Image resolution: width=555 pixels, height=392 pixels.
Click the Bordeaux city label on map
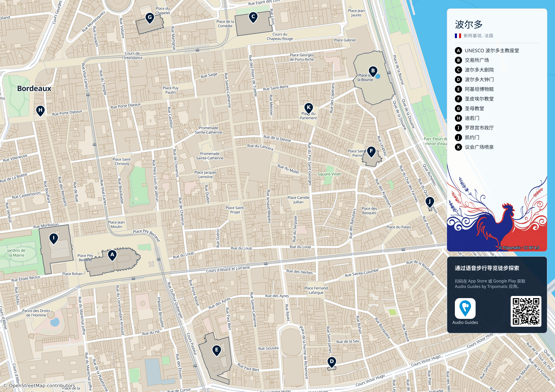(34, 89)
